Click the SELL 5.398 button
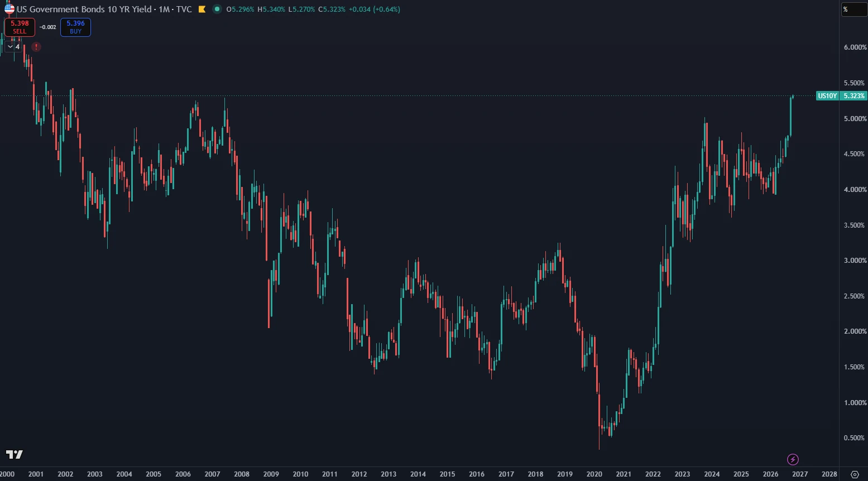 click(20, 27)
